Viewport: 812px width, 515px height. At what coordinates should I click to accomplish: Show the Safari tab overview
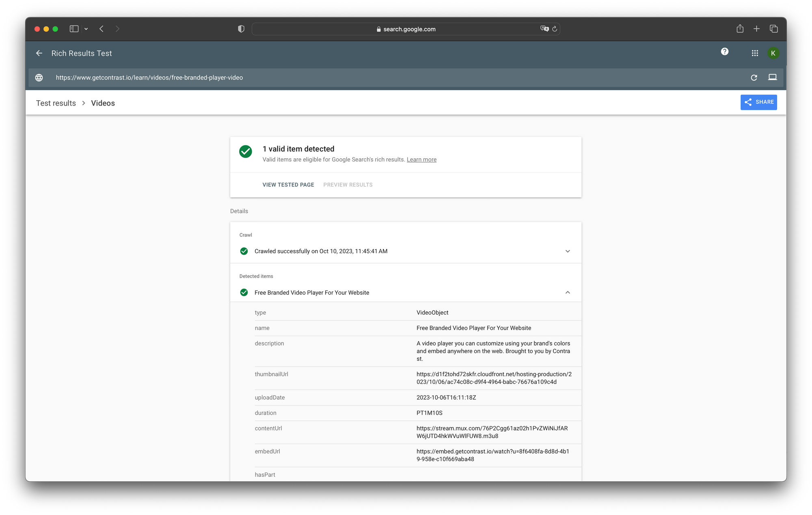pyautogui.click(x=774, y=29)
